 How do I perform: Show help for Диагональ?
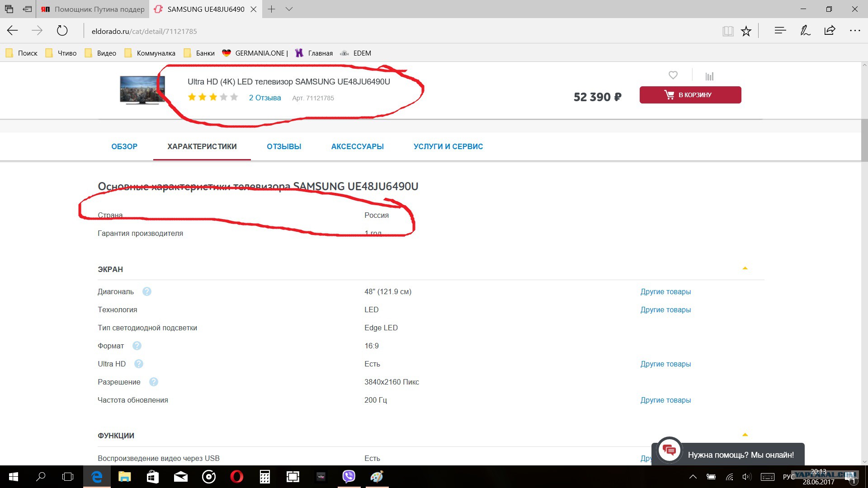click(147, 291)
